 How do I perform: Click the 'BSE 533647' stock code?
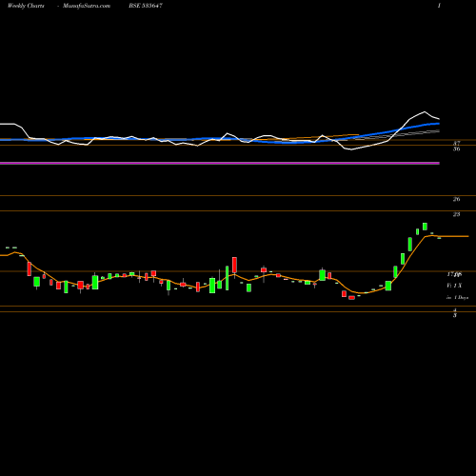[x=146, y=6]
